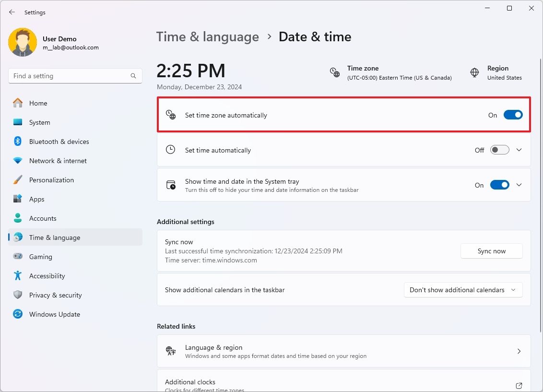Open Language & region settings
The width and height of the screenshot is (543, 392).
[344, 351]
